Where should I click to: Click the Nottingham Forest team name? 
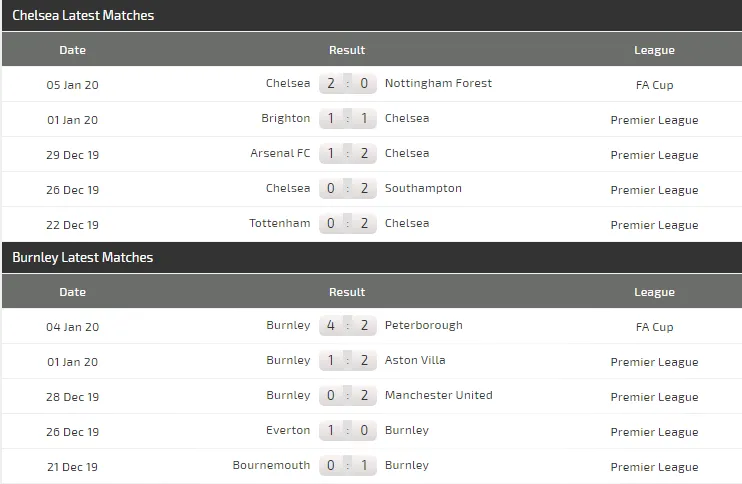[438, 83]
